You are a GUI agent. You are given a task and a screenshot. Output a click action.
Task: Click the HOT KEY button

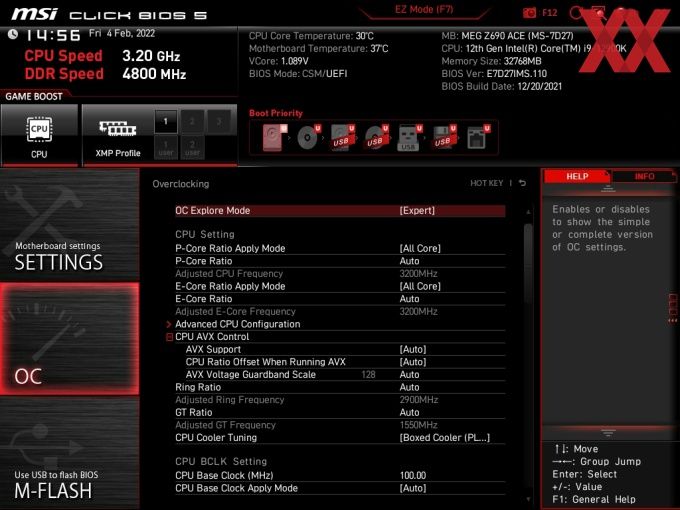pyautogui.click(x=487, y=183)
